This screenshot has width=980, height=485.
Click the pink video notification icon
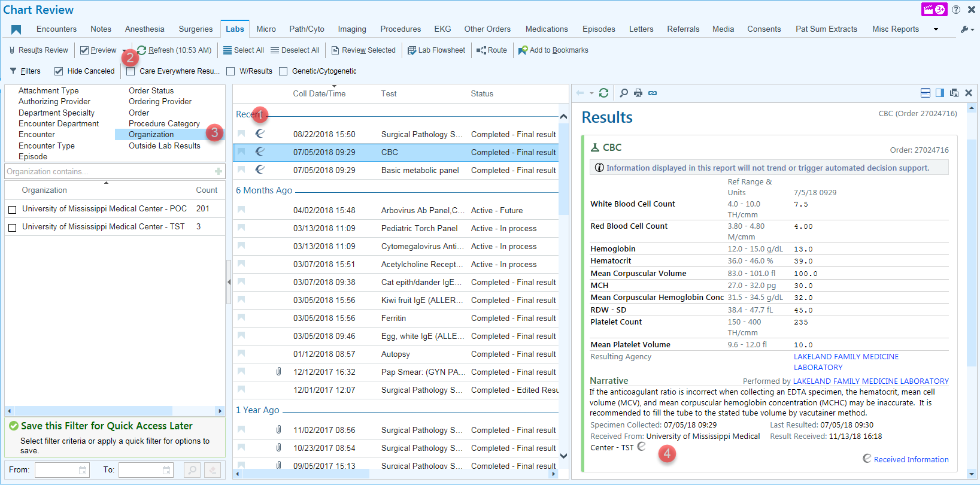click(x=934, y=10)
